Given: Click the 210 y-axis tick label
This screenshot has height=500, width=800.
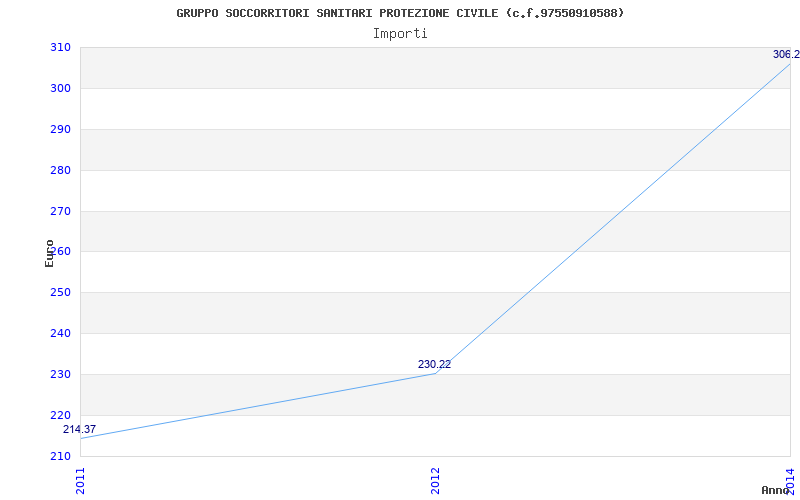Looking at the screenshot, I should (60, 456).
